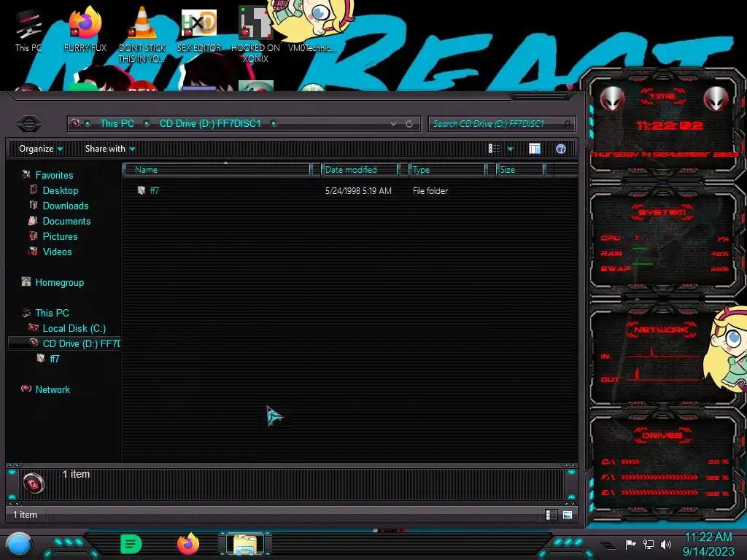The image size is (747, 560).
Task: Sort by the Name column
Action: point(217,169)
